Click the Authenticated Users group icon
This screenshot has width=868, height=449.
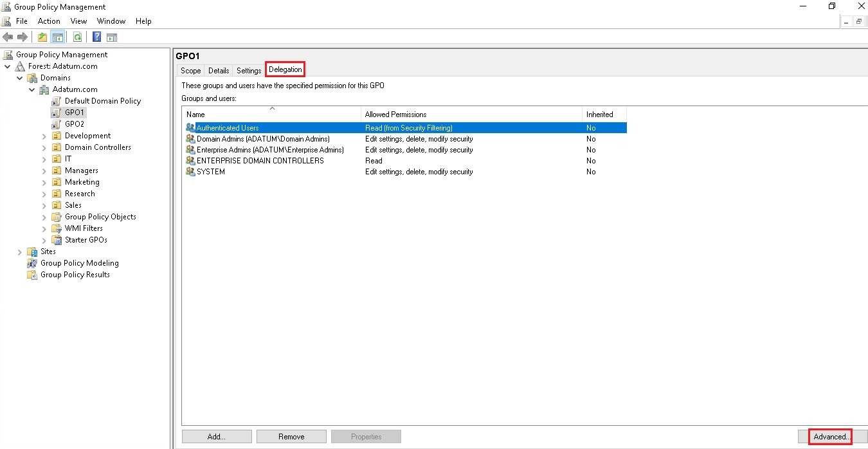(x=190, y=128)
